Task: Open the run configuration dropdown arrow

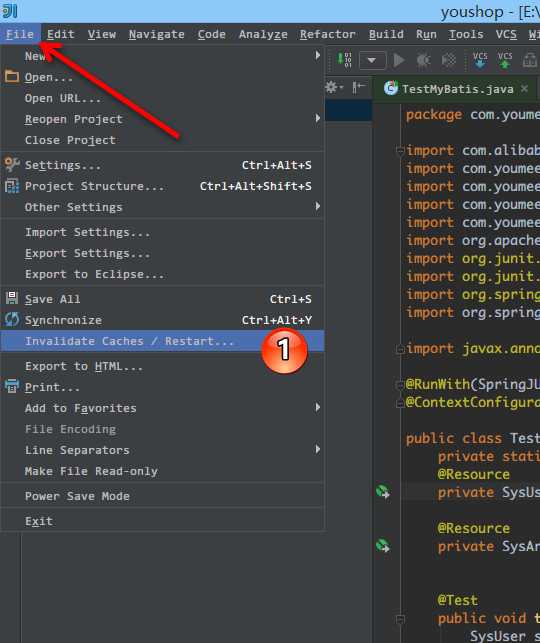Action: tap(372, 60)
